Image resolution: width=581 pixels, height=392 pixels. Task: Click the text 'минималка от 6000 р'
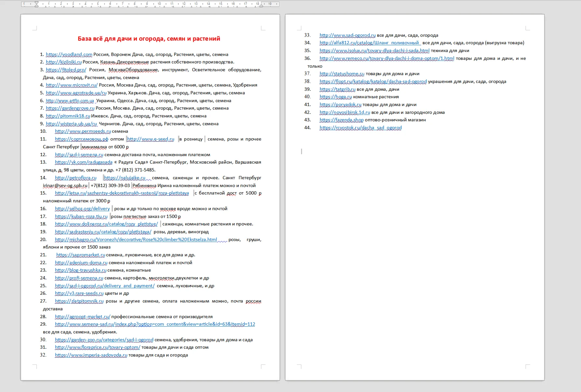pos(105,147)
